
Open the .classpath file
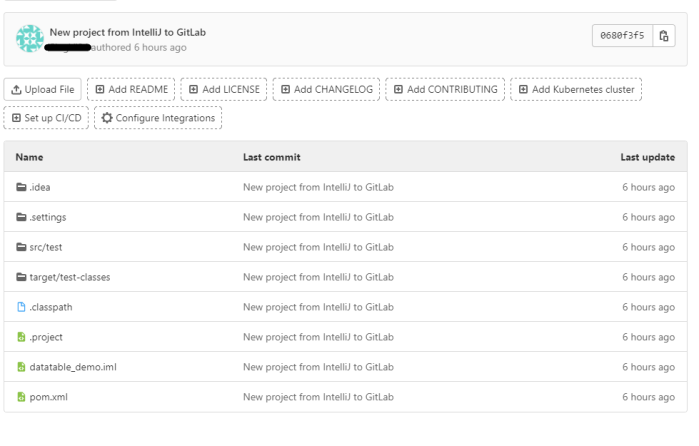click(x=51, y=307)
